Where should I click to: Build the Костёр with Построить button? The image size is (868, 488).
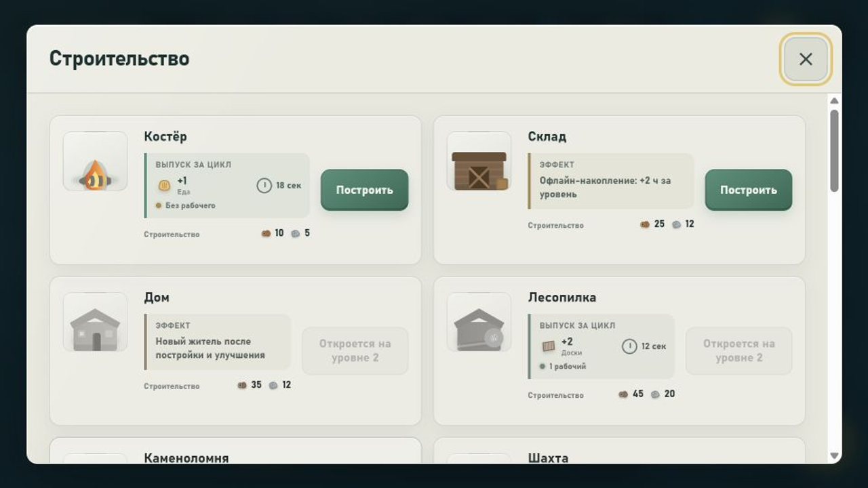[365, 190]
